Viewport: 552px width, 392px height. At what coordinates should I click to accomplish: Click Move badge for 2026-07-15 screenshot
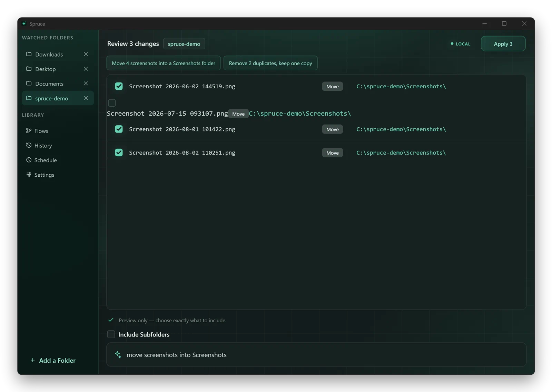[x=238, y=114]
